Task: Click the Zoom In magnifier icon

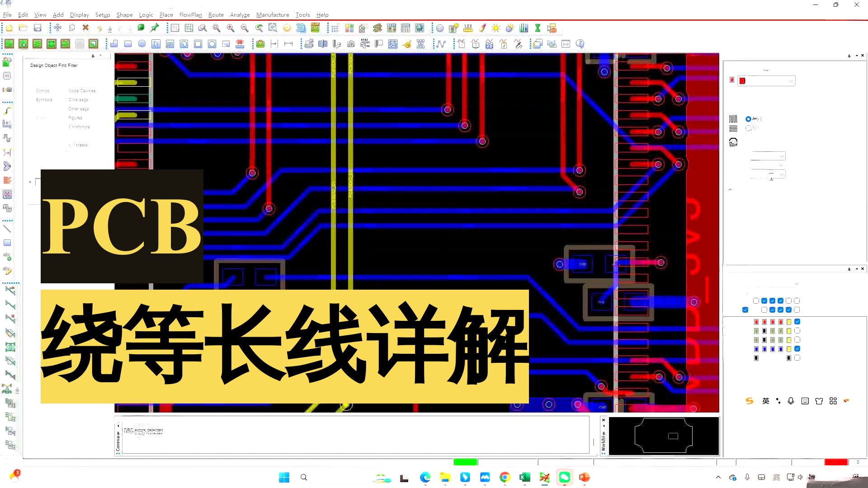Action: pyautogui.click(x=231, y=28)
